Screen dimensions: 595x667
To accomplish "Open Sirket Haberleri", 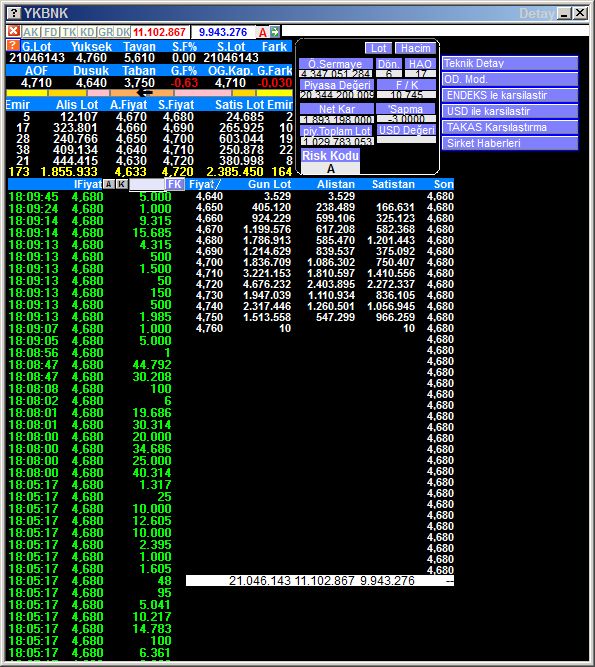I will 510,143.
